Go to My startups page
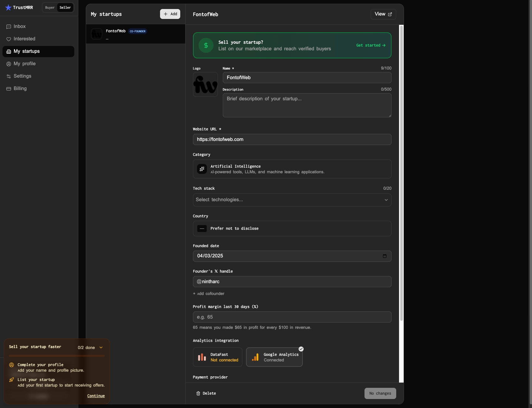Image resolution: width=532 pixels, height=408 pixels. pyautogui.click(x=38, y=52)
